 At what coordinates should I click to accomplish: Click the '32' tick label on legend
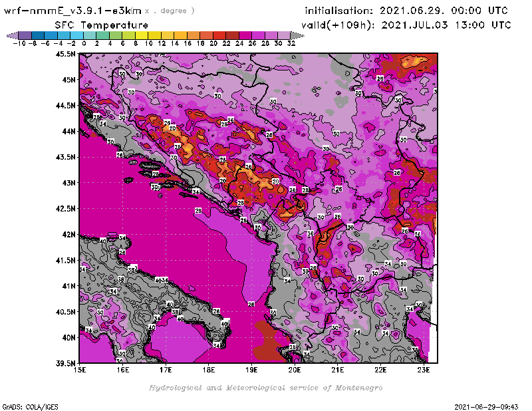tap(291, 43)
